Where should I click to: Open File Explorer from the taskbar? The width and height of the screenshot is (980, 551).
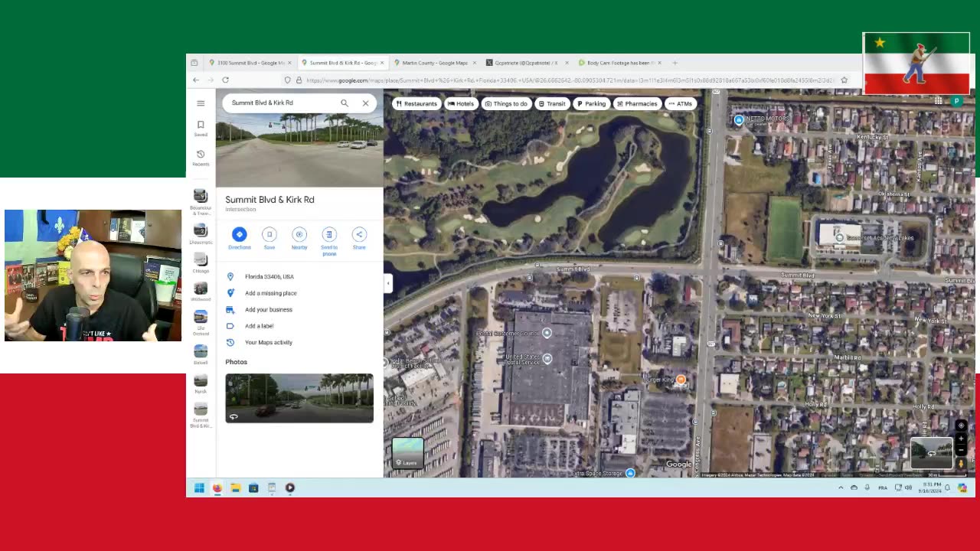235,487
